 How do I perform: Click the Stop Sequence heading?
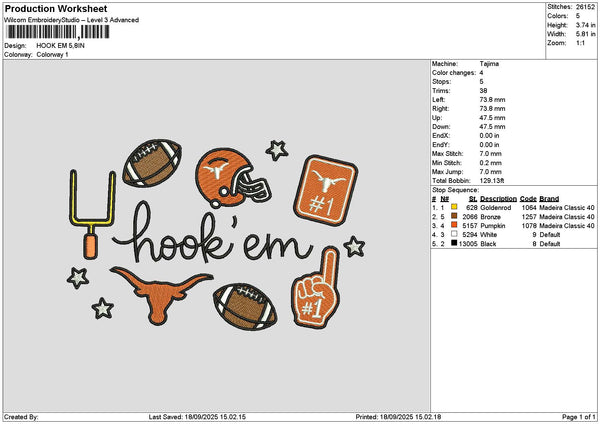pos(455,190)
